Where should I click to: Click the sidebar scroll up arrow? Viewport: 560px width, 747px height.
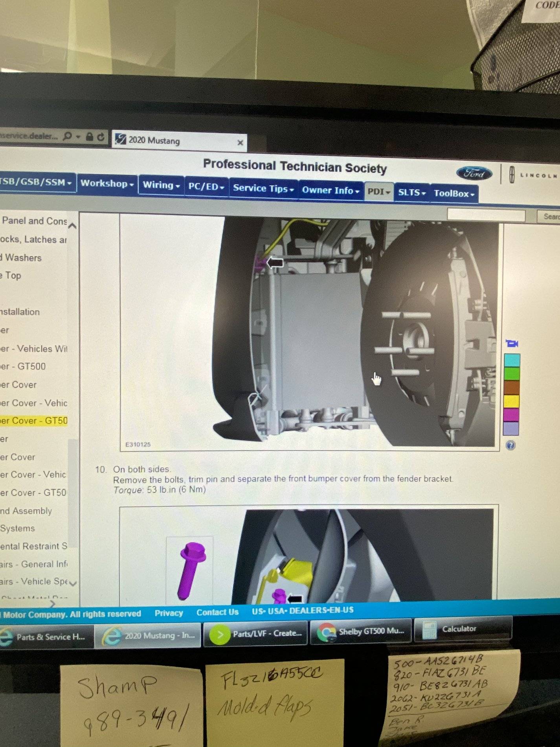point(72,225)
